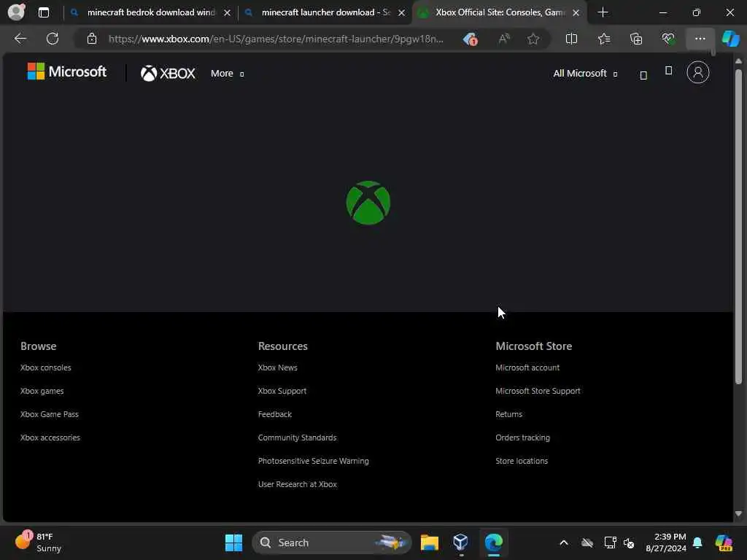The image size is (747, 560).
Task: Open the notifications bell
Action: 697,542
